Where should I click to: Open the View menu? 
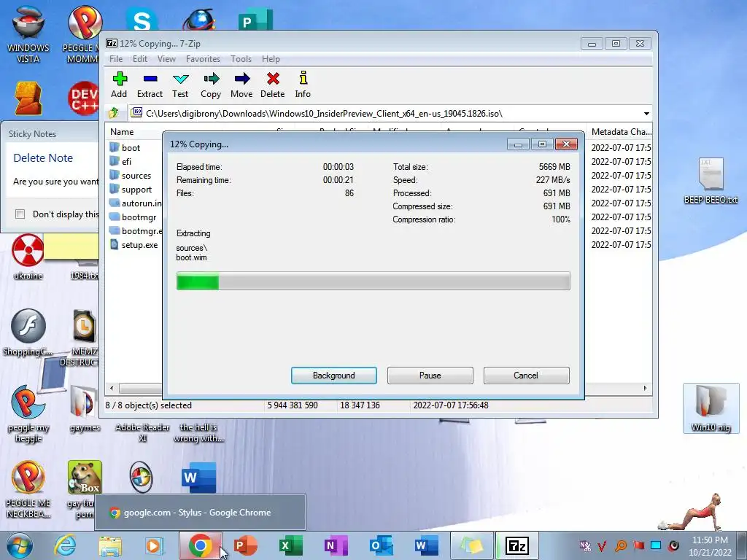(166, 59)
